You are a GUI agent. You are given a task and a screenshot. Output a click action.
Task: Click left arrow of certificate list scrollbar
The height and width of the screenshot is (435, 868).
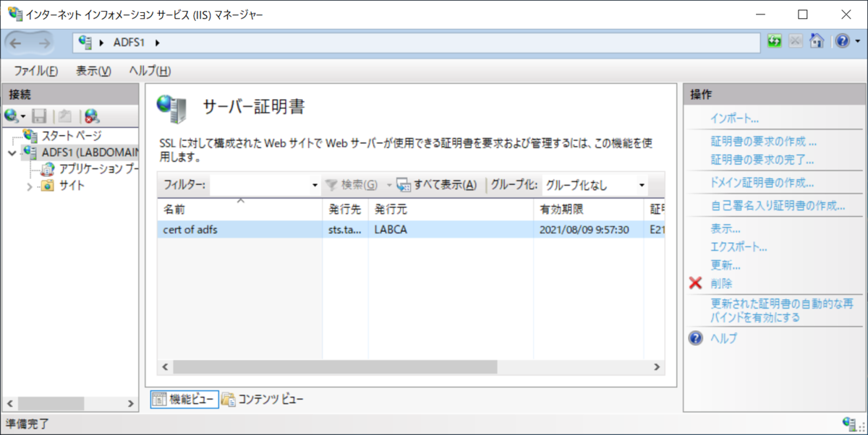click(x=165, y=366)
